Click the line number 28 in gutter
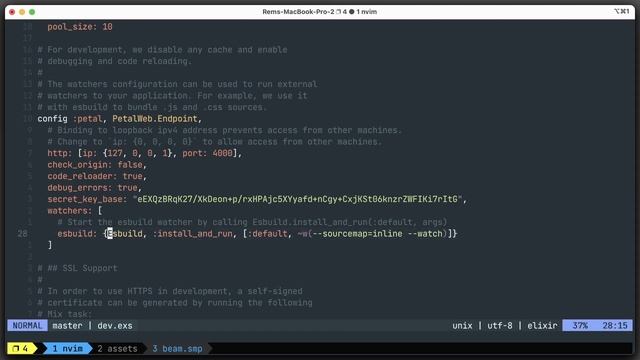The image size is (640, 360). tap(23, 234)
